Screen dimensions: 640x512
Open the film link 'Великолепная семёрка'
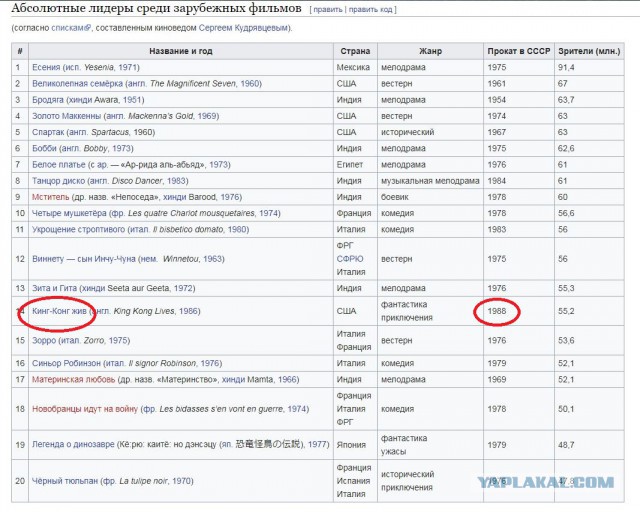(77, 84)
